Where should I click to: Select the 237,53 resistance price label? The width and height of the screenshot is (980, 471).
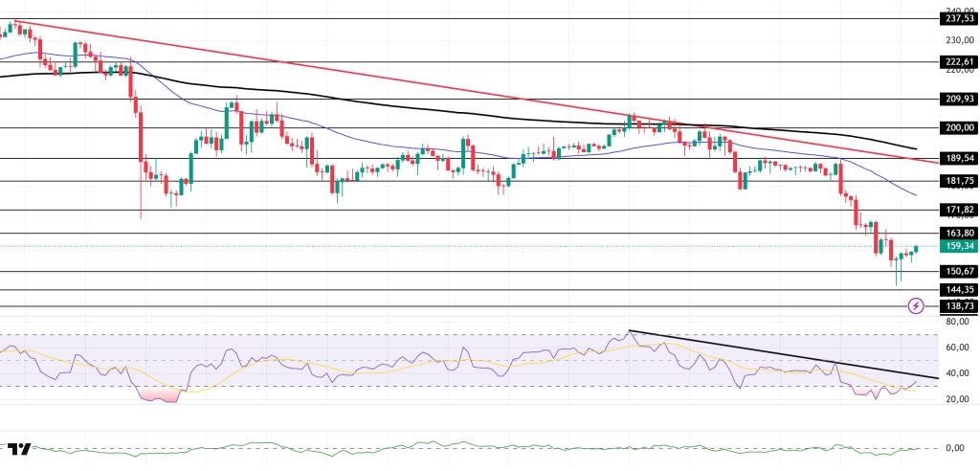957,18
